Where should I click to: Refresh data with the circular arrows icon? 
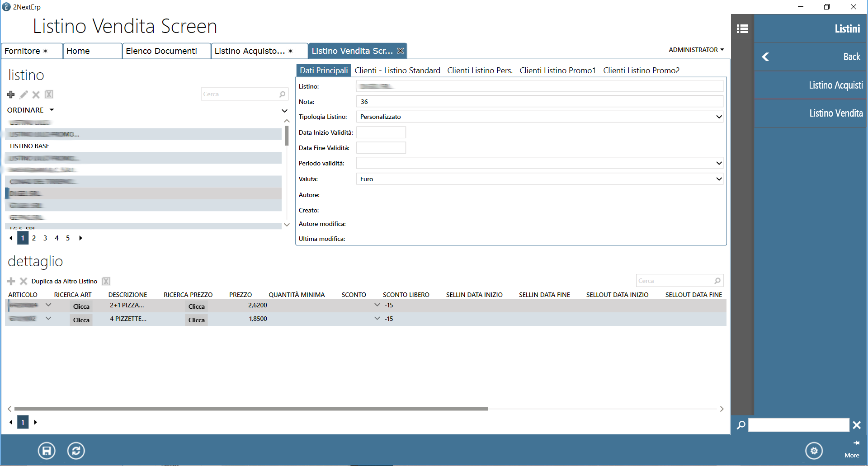pos(76,451)
